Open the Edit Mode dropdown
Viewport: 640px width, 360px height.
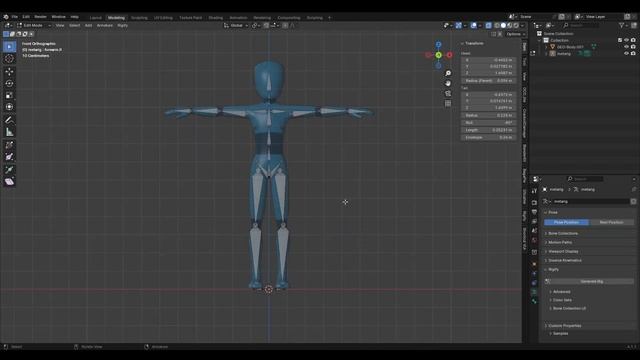coord(34,25)
